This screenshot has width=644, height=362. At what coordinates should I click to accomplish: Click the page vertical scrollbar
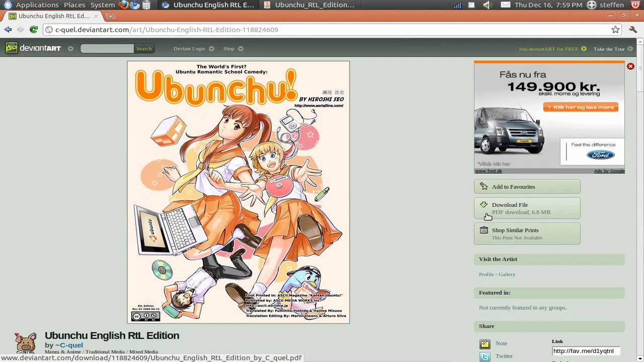[x=640, y=201]
